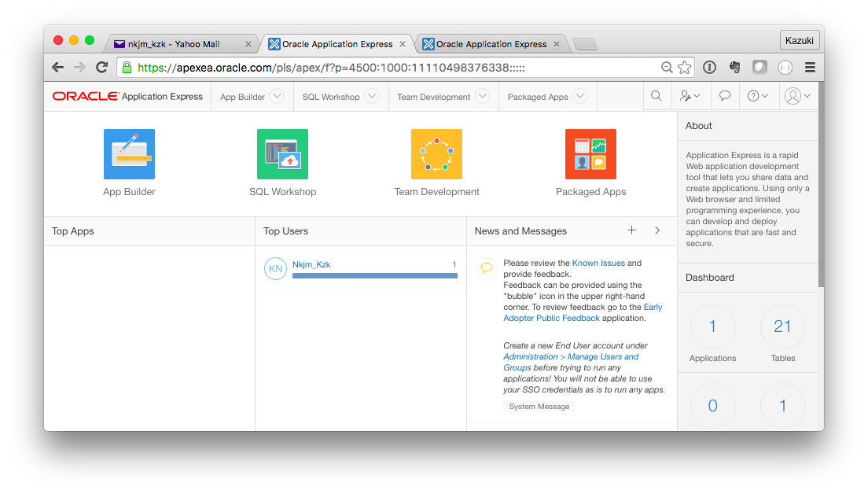Click the Dashboard heading
Image resolution: width=868 pixels, height=494 pixels.
710,278
